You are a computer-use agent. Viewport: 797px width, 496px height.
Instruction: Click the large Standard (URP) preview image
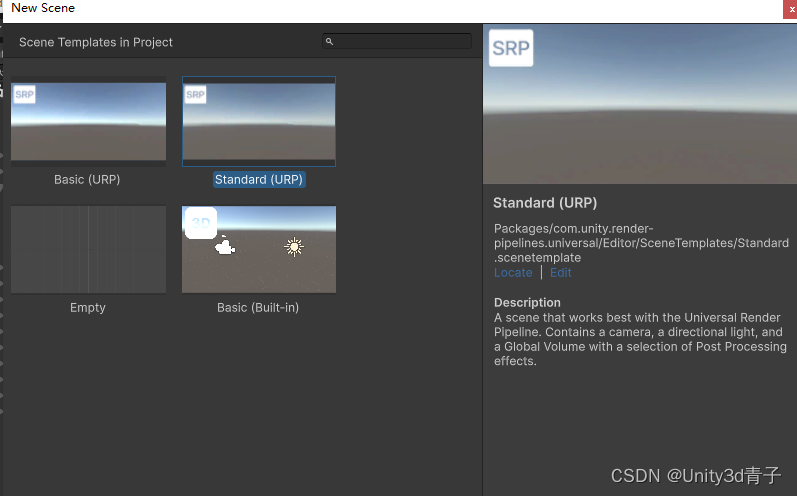tap(640, 104)
